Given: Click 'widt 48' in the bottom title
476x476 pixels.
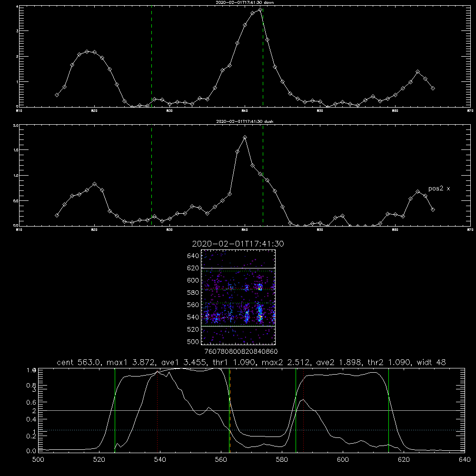Looking at the screenshot, I should [x=431, y=362].
